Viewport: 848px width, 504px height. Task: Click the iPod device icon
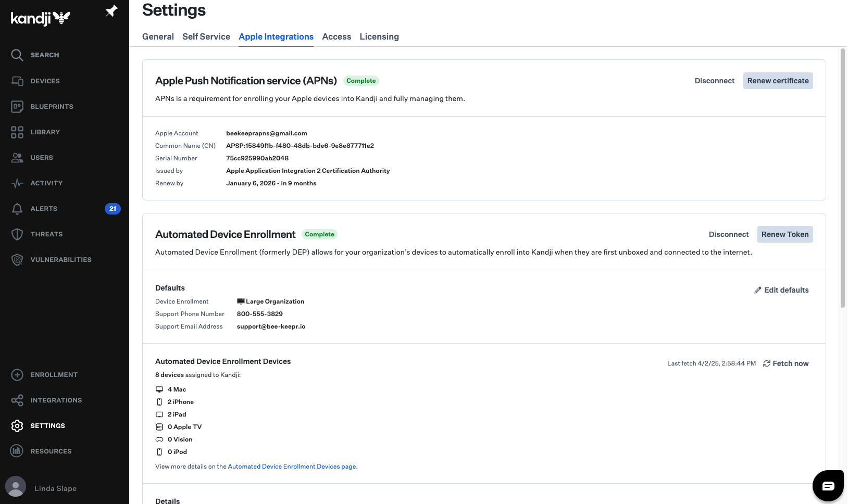tap(159, 452)
